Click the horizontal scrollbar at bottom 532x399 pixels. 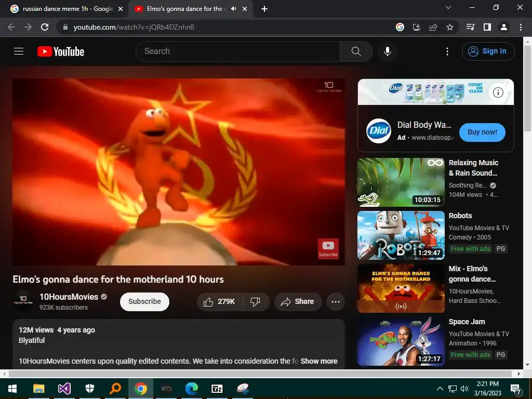pyautogui.click(x=260, y=374)
